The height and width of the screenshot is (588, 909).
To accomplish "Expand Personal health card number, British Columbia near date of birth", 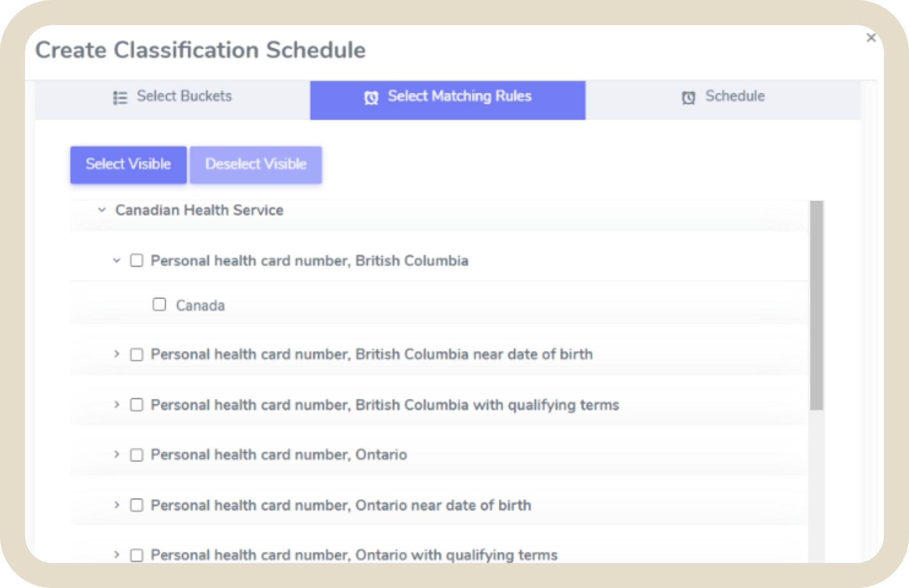I will 118,353.
